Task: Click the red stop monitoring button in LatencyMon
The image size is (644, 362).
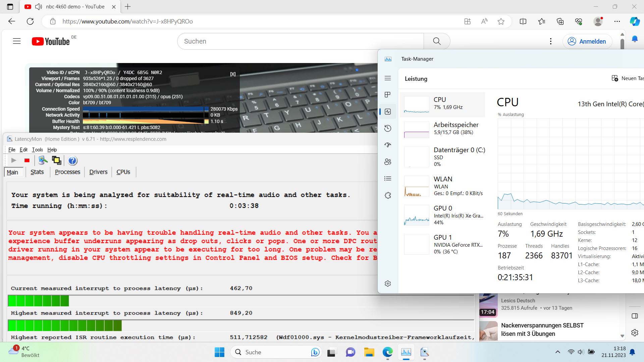Action: click(x=27, y=161)
